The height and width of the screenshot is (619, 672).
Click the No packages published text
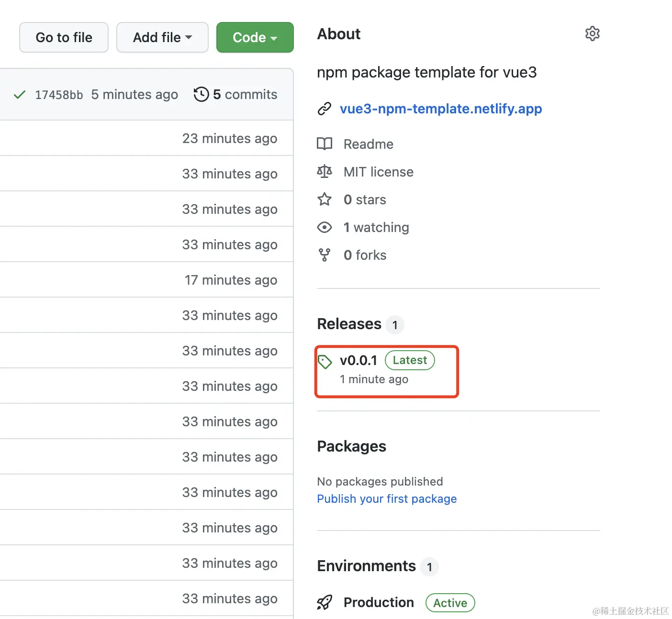coord(380,482)
